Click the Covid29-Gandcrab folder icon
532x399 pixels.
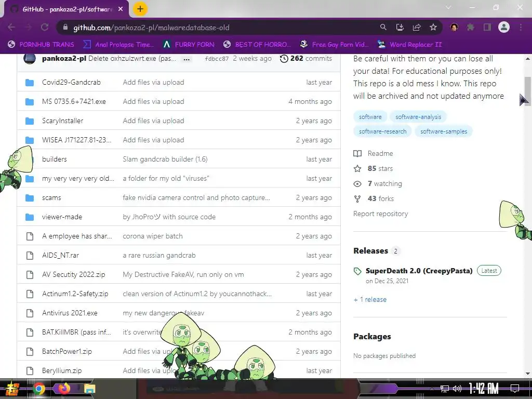30,83
